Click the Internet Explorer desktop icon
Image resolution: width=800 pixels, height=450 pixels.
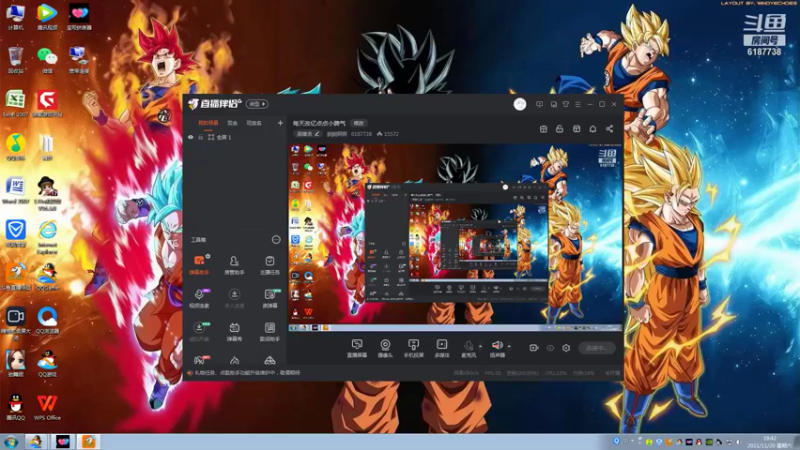click(x=47, y=237)
